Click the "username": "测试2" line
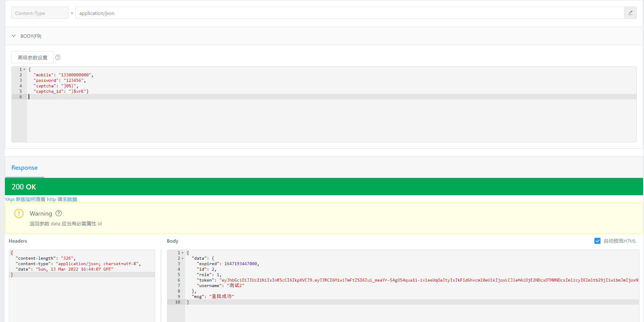This screenshot has width=644, height=322. point(221,286)
